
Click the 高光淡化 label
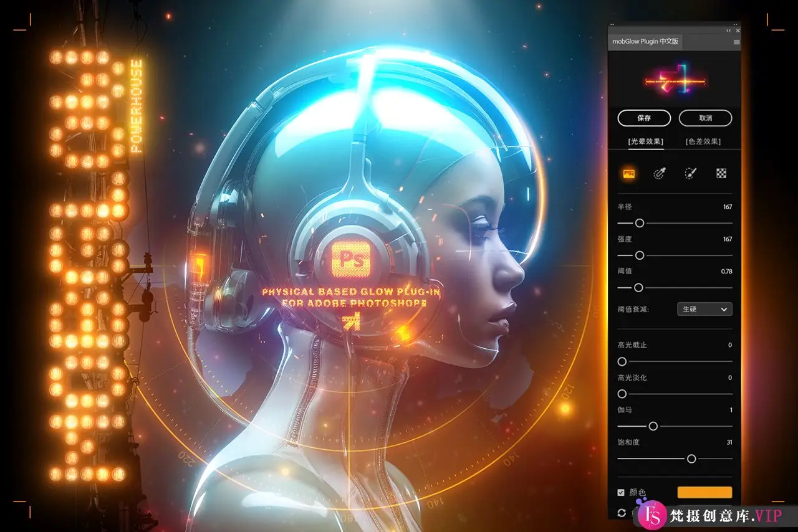tap(632, 378)
